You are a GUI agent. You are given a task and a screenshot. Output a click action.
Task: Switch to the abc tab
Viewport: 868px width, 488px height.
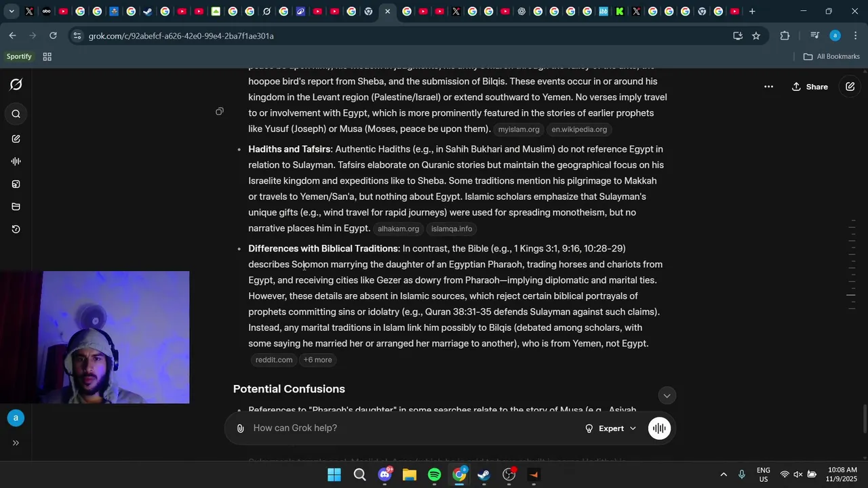46,12
